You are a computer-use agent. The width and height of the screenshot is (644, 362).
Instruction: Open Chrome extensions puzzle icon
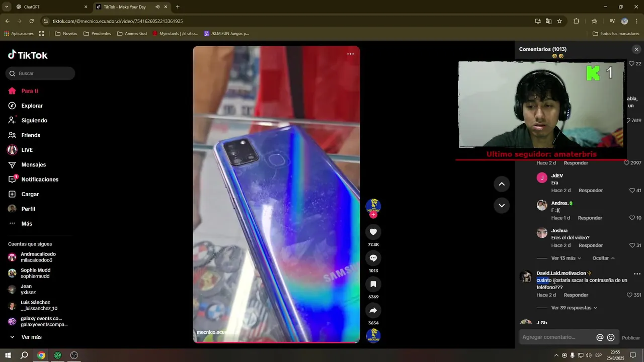point(577,21)
